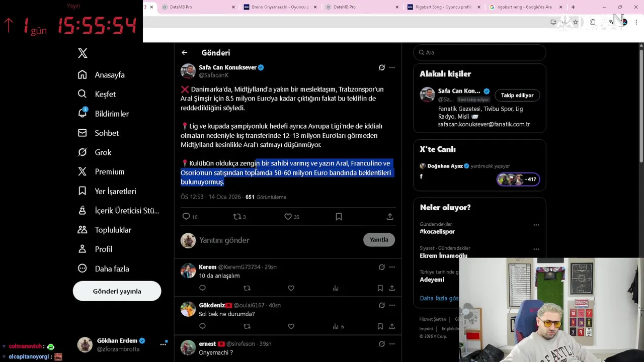This screenshot has height=362, width=644.
Task: Open a new browser tab
Action: pos(573,7)
